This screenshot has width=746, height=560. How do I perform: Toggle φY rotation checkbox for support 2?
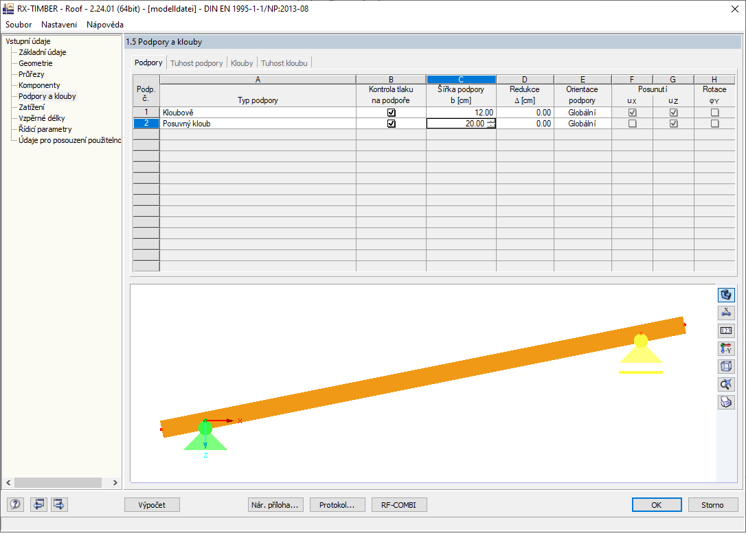click(714, 124)
